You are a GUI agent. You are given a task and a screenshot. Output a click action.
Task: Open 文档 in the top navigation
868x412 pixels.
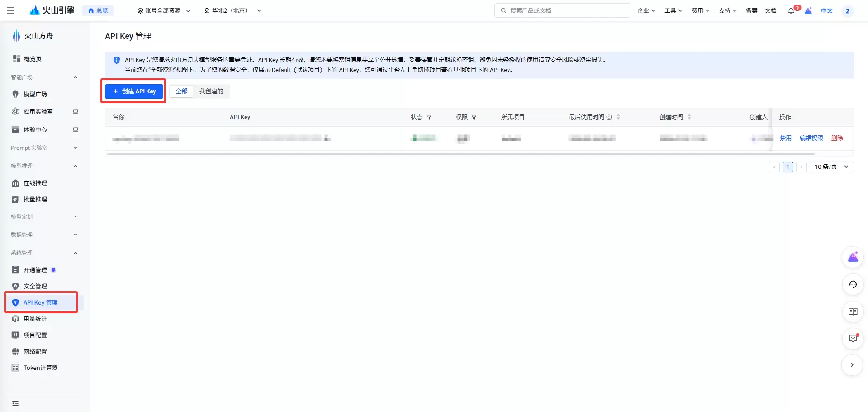[x=770, y=10]
